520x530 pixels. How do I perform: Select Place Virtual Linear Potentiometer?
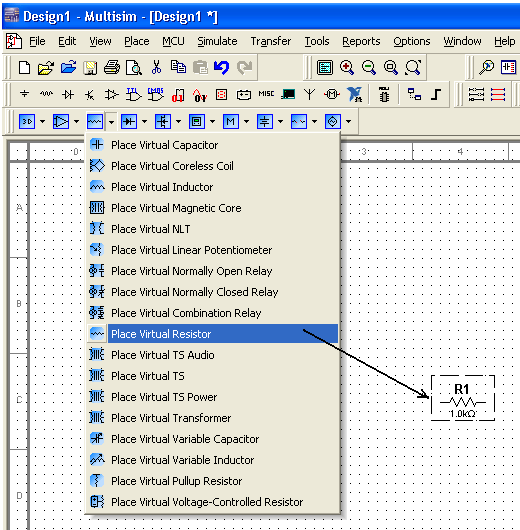(x=213, y=250)
